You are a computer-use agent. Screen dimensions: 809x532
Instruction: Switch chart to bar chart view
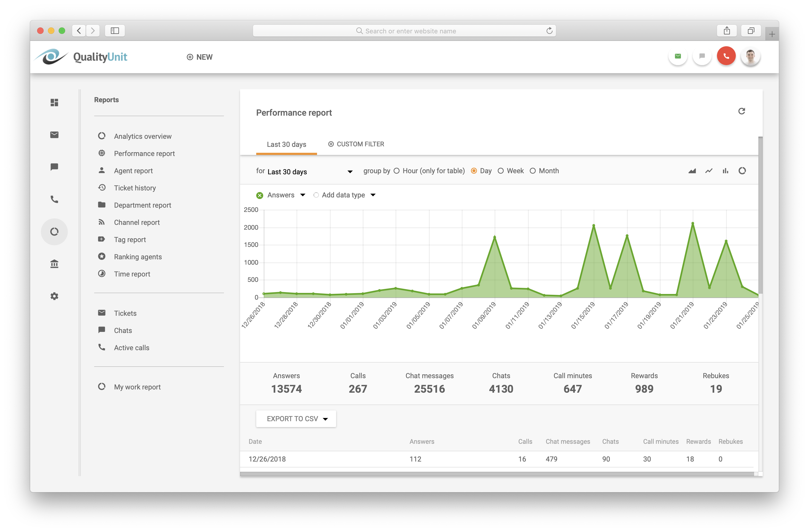pos(726,171)
